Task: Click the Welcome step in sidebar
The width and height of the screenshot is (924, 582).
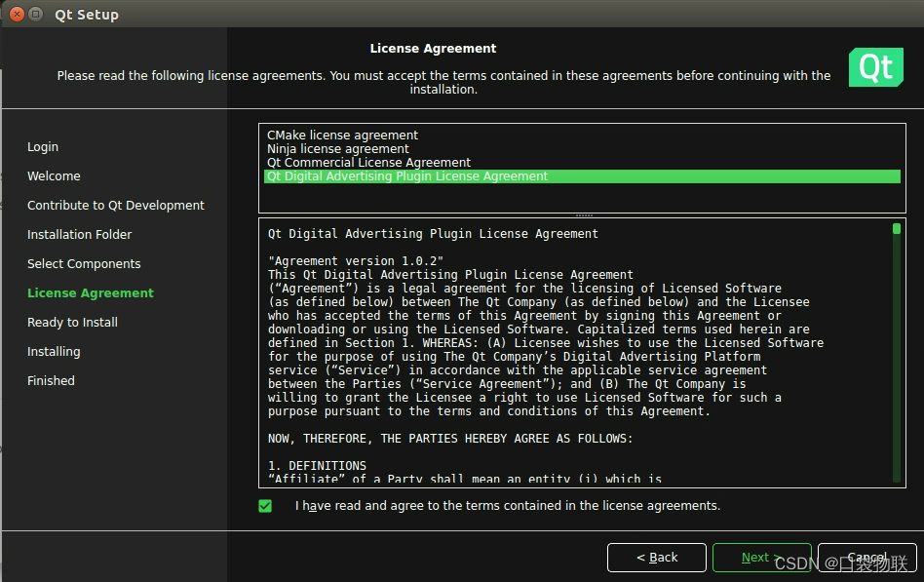Action: [54, 175]
